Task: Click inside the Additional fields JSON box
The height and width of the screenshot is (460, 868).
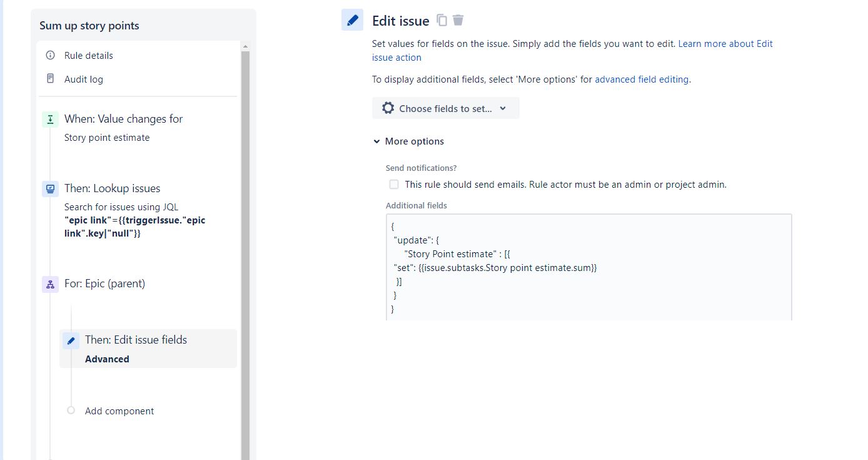Action: 589,267
